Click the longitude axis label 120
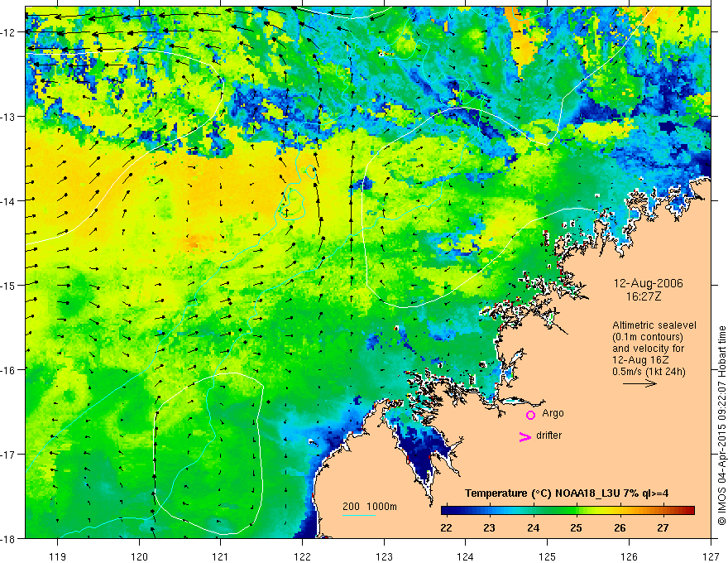The height and width of the screenshot is (563, 728). (x=139, y=556)
